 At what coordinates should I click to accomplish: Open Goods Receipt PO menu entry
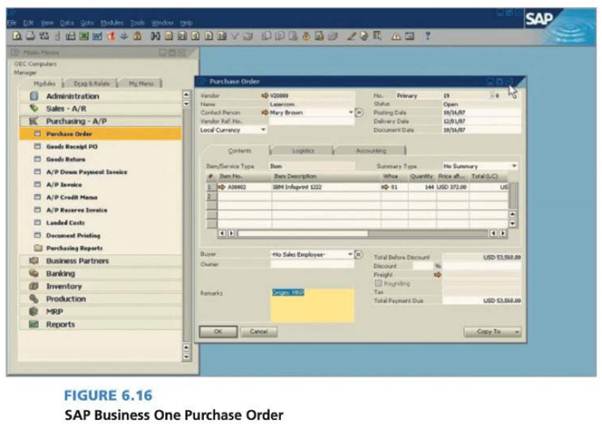pos(75,146)
